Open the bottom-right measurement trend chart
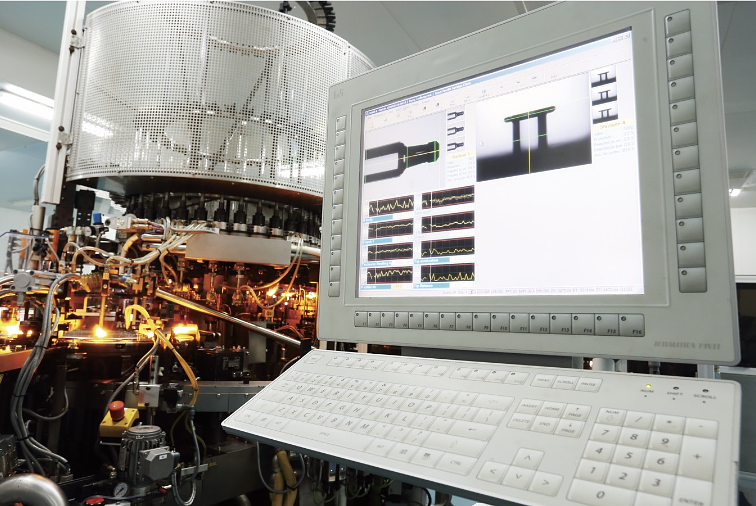 (447, 272)
